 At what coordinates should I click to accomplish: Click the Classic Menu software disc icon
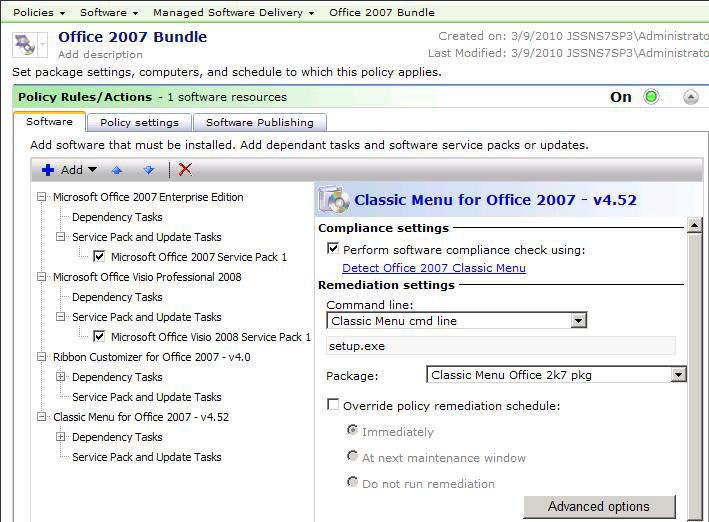click(x=334, y=199)
